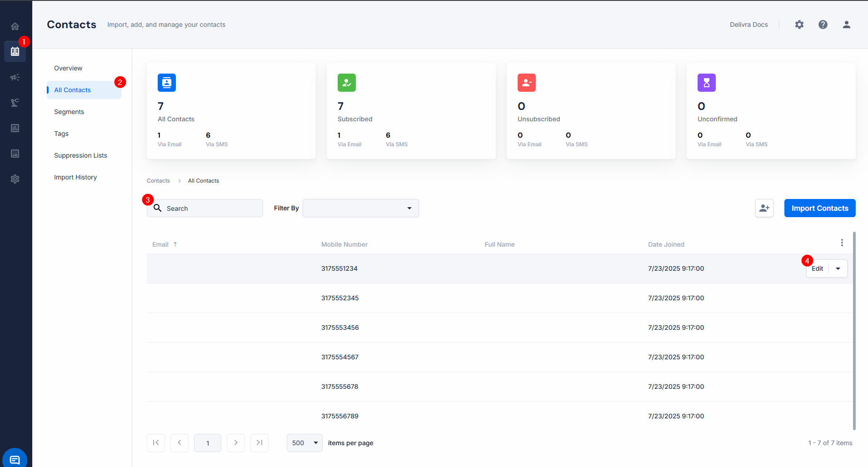Open the image library icon in sidebar
The image size is (868, 467).
tap(15, 154)
